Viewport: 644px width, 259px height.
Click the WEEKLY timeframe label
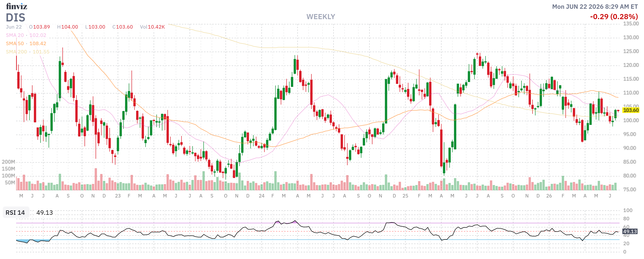click(321, 17)
